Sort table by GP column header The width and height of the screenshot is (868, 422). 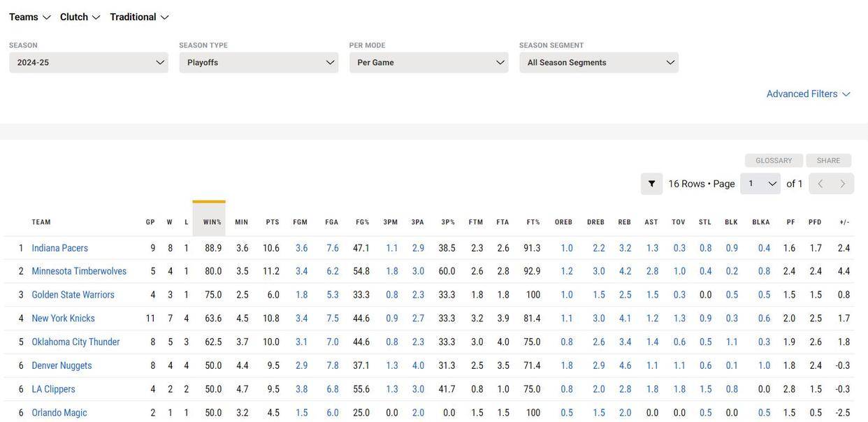click(x=150, y=222)
